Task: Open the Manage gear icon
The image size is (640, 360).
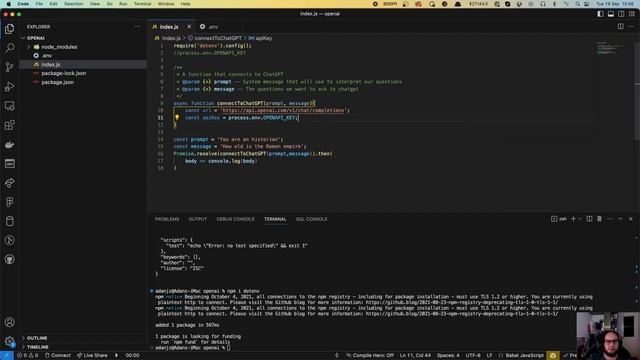Action: (x=9, y=341)
